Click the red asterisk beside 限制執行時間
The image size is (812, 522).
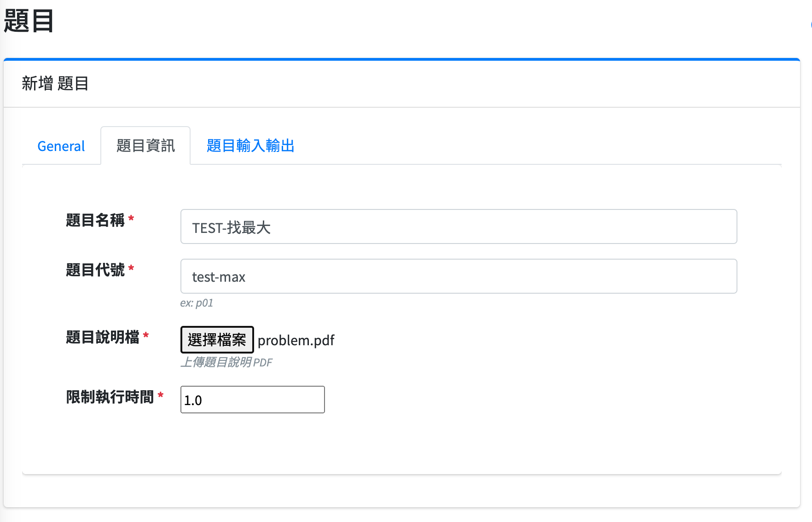click(x=161, y=395)
